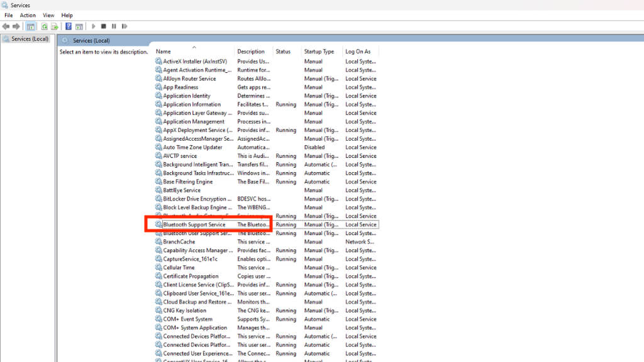The width and height of the screenshot is (644, 362).
Task: Select the BitLocker Drive Encryption service
Action: coord(266,199)
